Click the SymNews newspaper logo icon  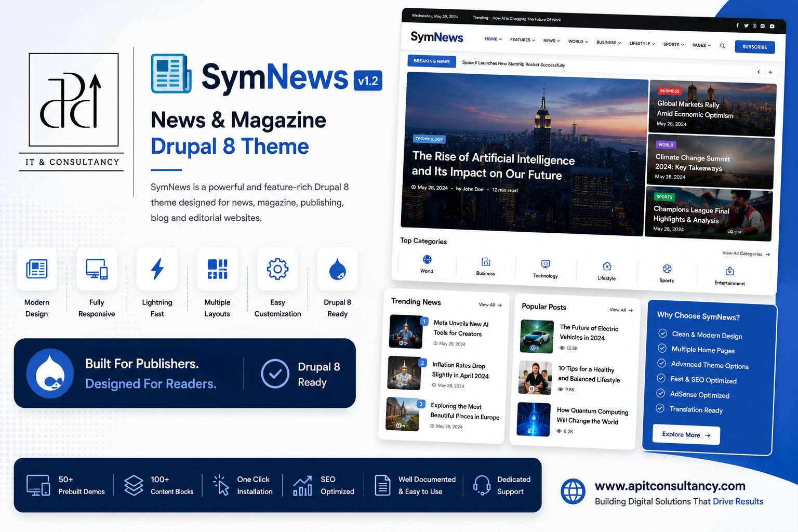171,74
